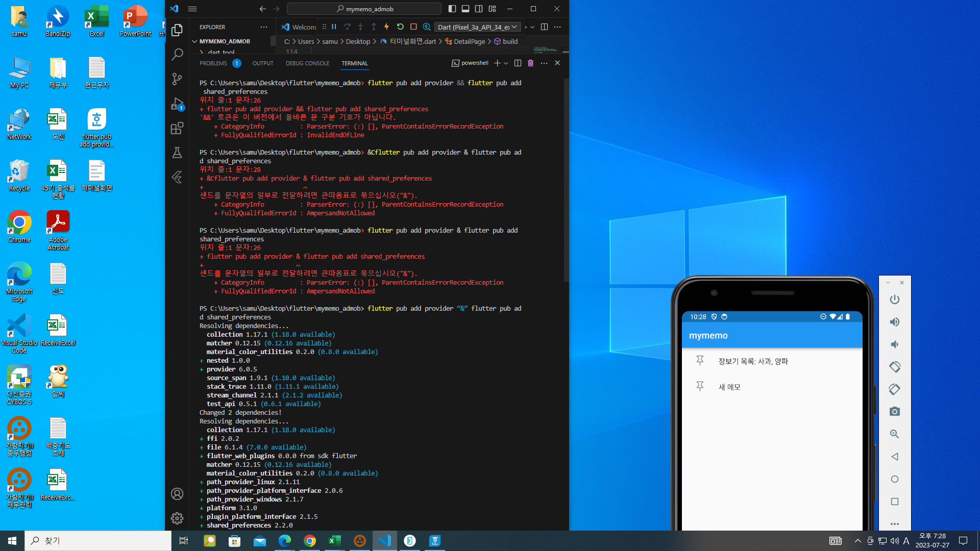Trigger Flutter hot reload lightning icon

[x=387, y=27]
